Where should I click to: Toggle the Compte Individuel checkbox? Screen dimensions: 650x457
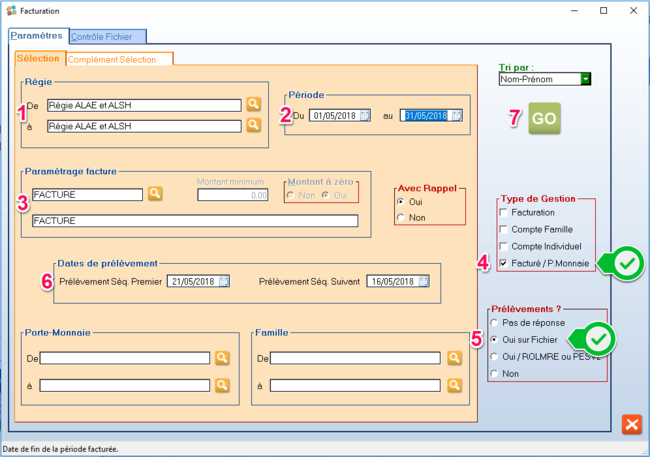point(503,246)
